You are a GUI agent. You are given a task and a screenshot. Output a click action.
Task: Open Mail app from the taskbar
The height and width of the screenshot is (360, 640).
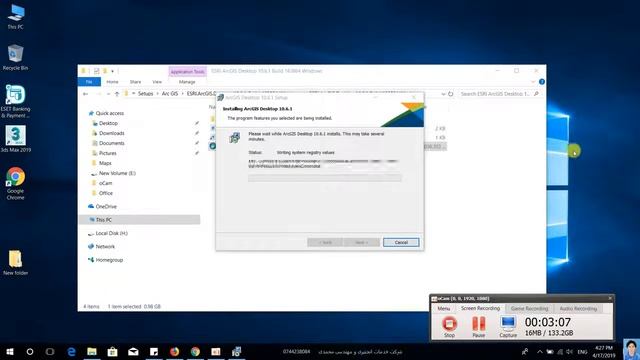pos(133,351)
